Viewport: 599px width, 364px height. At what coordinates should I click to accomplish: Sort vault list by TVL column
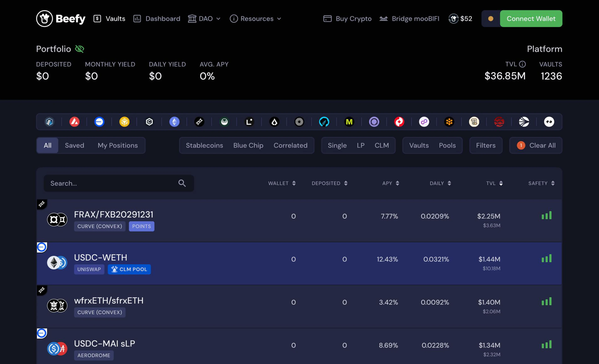click(x=494, y=183)
